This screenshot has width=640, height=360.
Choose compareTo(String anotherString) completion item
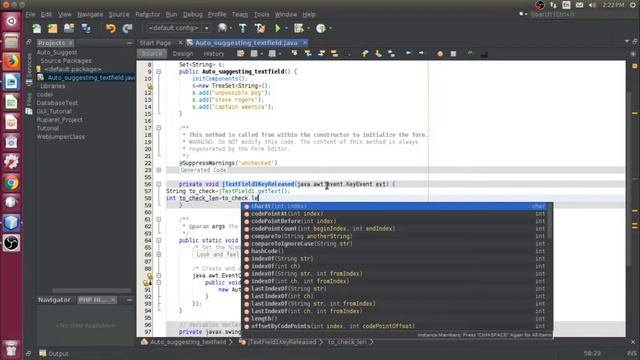coord(395,236)
